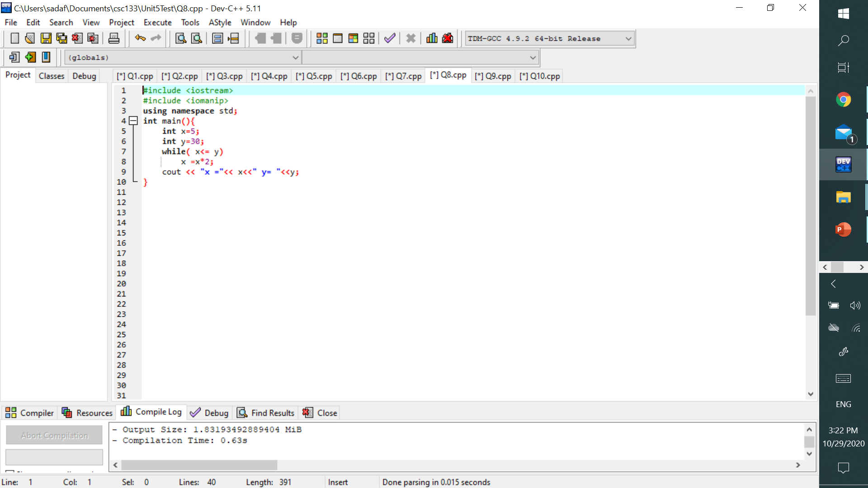This screenshot has width=868, height=488.
Task: Click the Close tab in bottom panel
Action: click(320, 413)
